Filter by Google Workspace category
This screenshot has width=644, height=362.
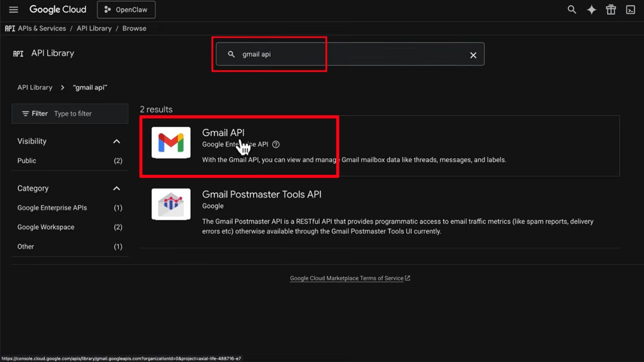[x=46, y=227]
